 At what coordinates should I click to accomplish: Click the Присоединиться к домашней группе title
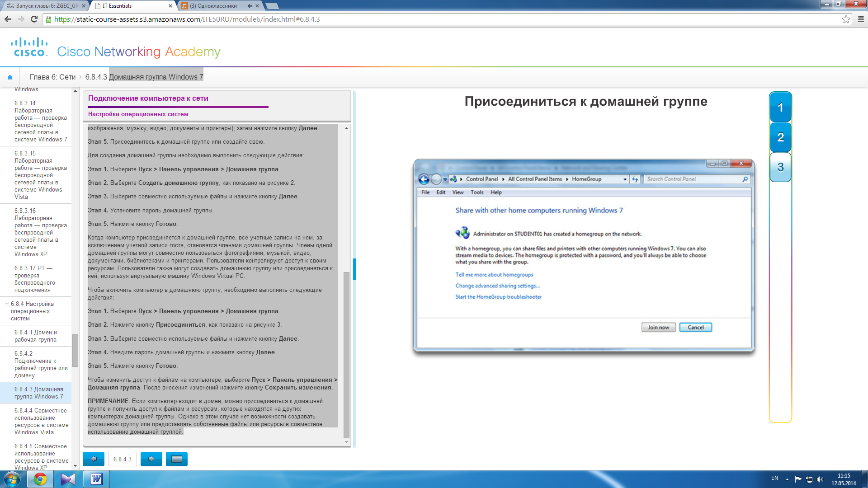586,101
